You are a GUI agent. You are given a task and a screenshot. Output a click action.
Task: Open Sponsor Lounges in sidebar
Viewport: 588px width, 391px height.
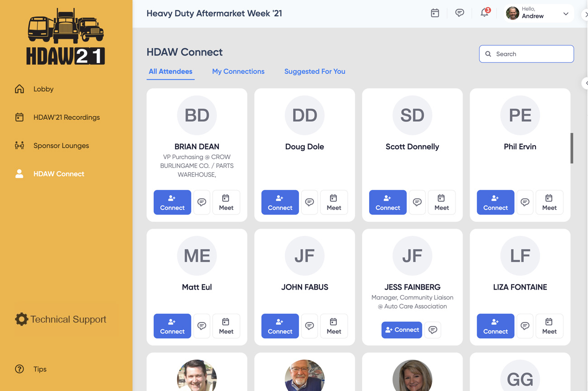coord(61,146)
